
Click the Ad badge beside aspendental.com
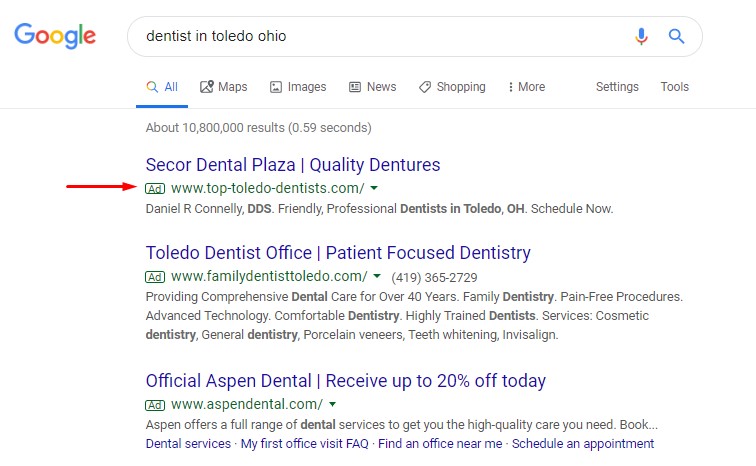[x=155, y=405]
